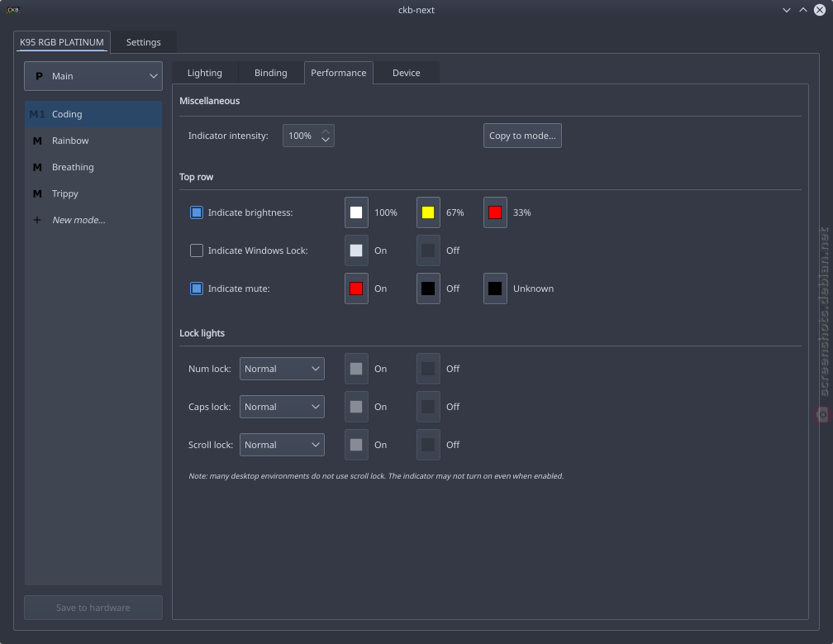Switch to the Lighting tab

pyautogui.click(x=205, y=73)
